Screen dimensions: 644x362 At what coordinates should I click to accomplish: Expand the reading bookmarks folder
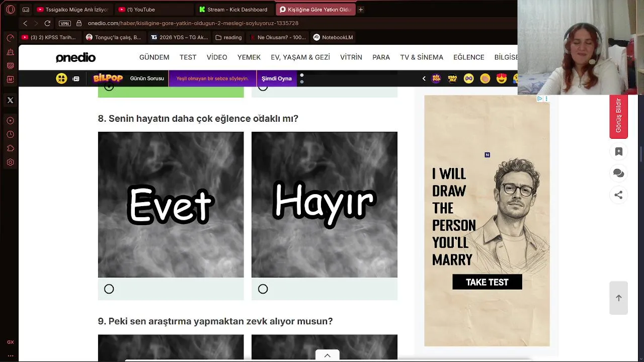click(228, 37)
